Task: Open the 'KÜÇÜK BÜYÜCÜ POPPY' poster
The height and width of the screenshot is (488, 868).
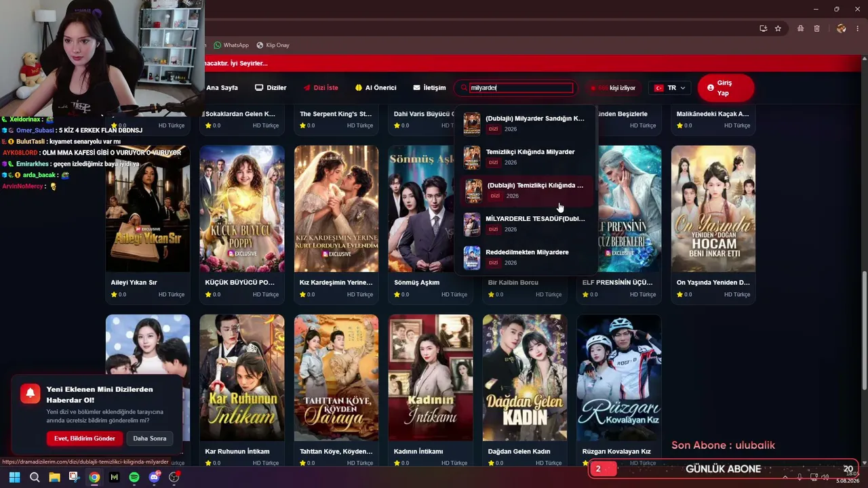Action: pos(242,209)
